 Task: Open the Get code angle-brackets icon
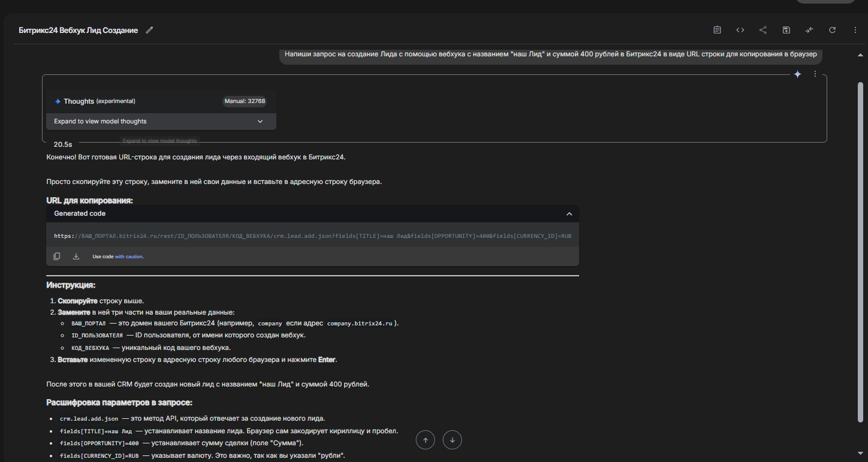click(x=740, y=30)
